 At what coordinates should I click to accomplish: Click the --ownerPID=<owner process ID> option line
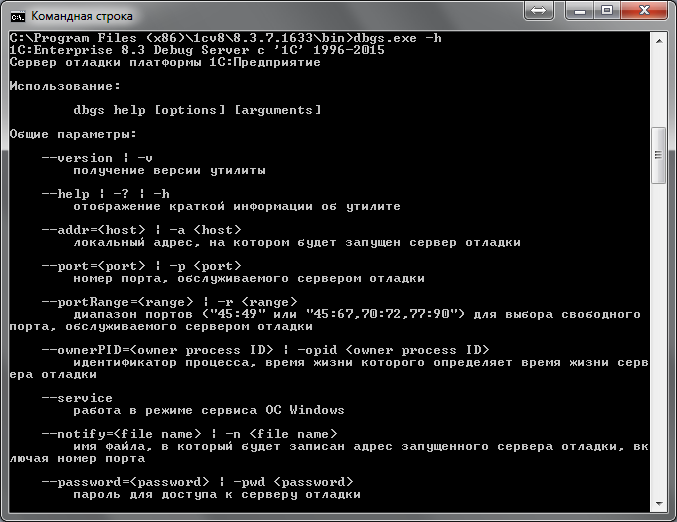(265, 350)
